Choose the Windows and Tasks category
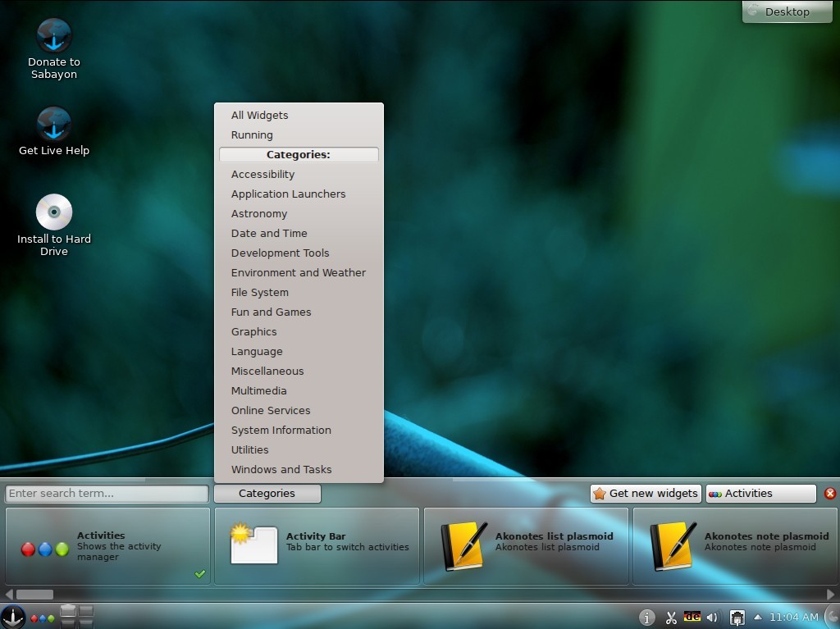 (x=299, y=469)
